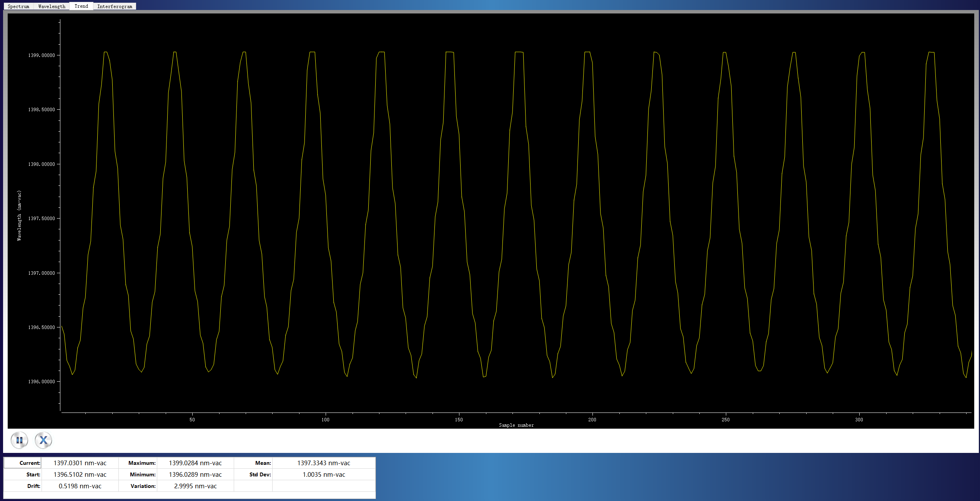Click the 200 x-axis tick label

tap(592, 420)
